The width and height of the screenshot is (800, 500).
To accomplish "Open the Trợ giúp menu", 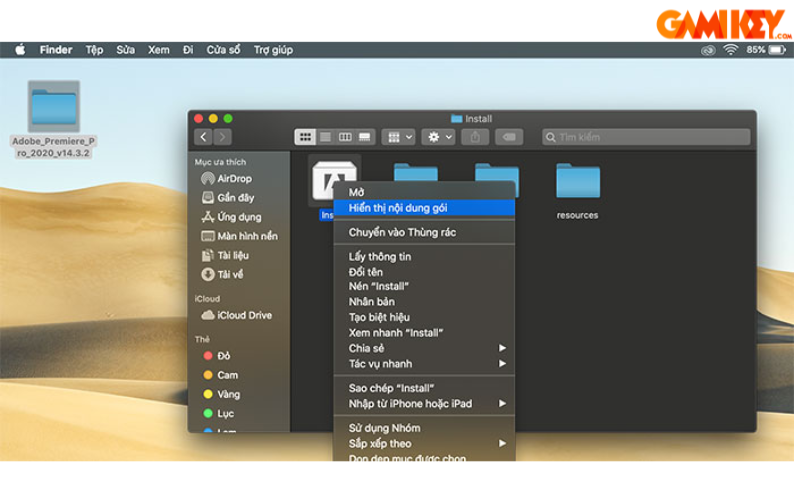I will [273, 50].
